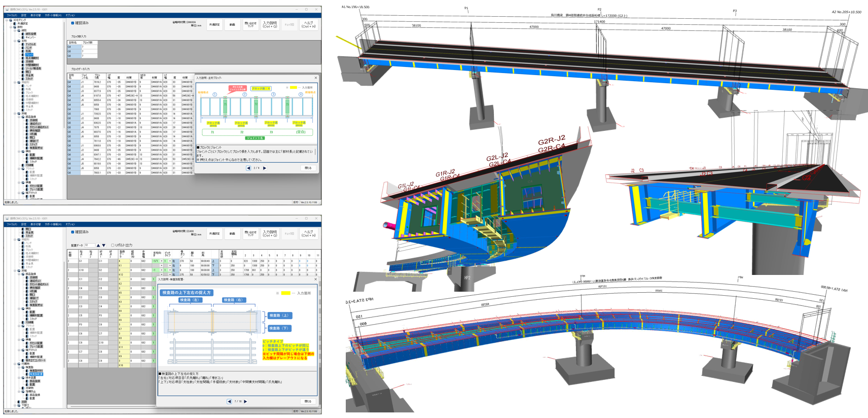868x418 pixels.
Task: Click the page icon beside キャンバー
Action: pyautogui.click(x=23, y=38)
